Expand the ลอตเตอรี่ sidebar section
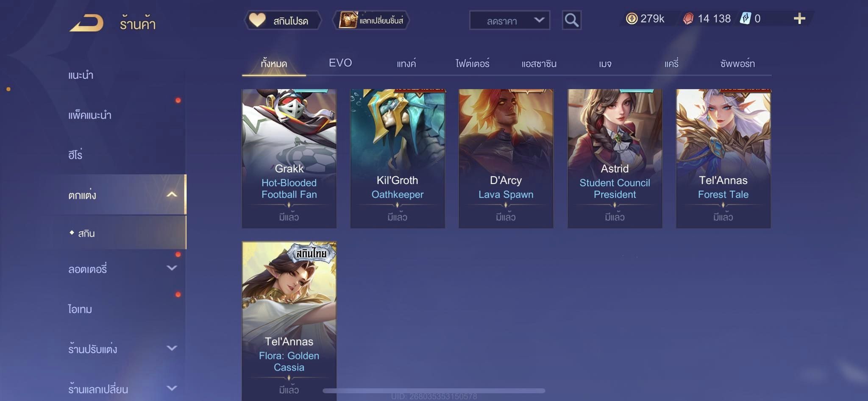 click(172, 268)
